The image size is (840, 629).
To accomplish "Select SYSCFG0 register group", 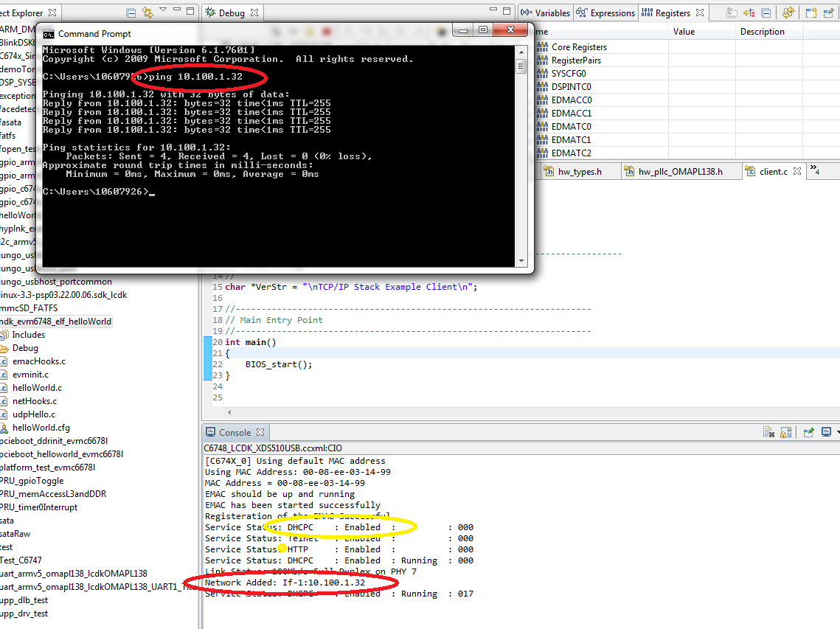I will click(x=569, y=74).
